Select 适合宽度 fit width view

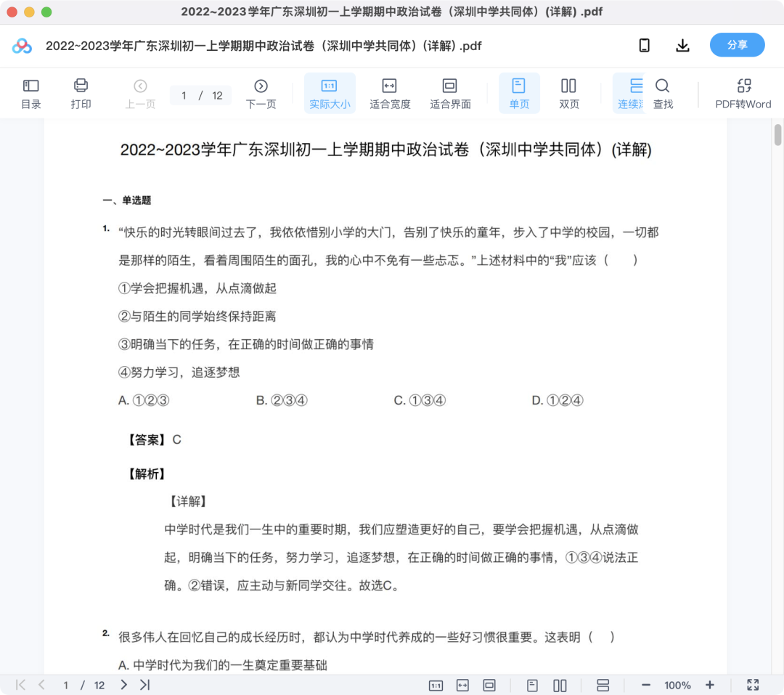pyautogui.click(x=390, y=94)
